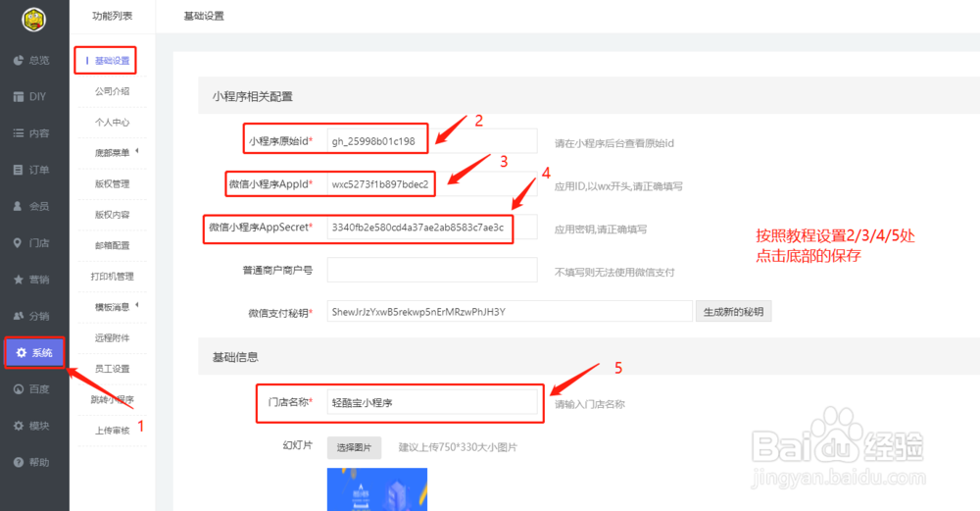Viewport: 980px width, 511px height.
Task: Open 总览 overview pie icon
Action: [18, 60]
